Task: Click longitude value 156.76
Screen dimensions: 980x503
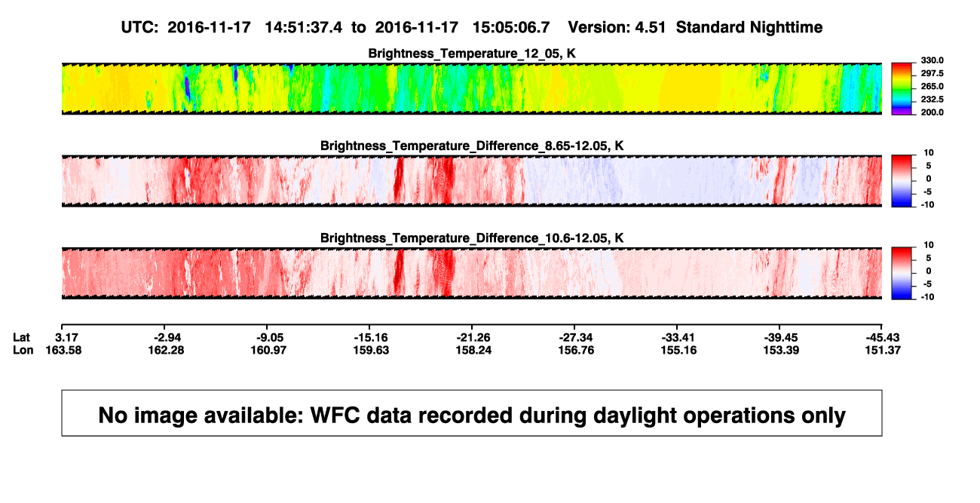Action: point(574,350)
